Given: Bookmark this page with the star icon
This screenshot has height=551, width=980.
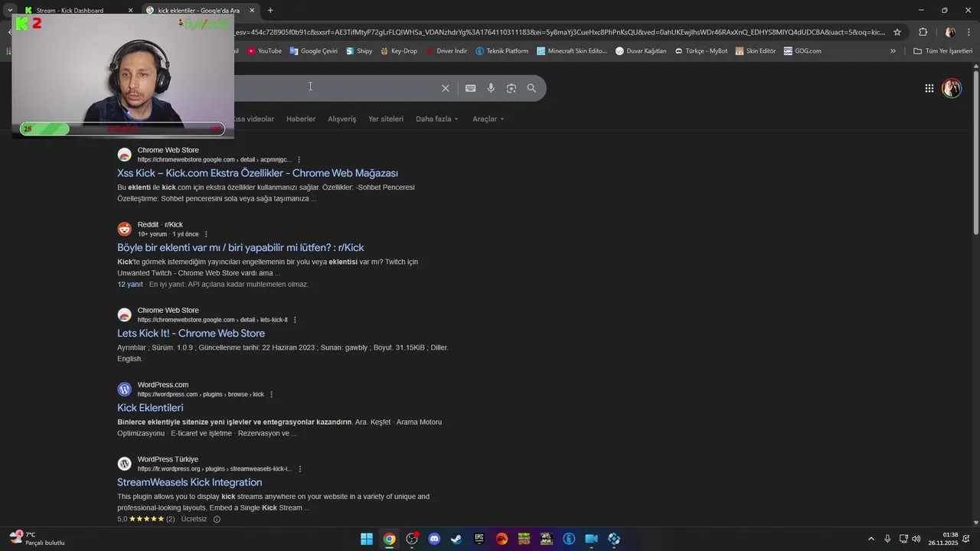Looking at the screenshot, I should click(x=897, y=32).
